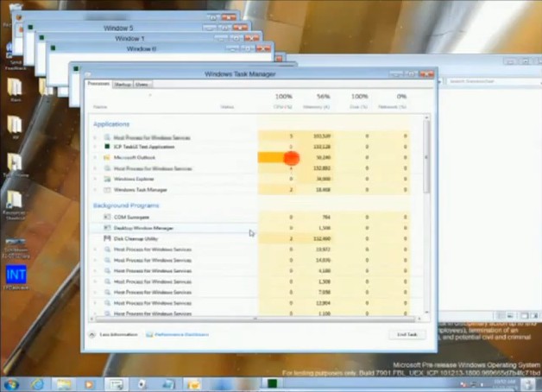
Task: Switch to the Users tab
Action: click(142, 85)
